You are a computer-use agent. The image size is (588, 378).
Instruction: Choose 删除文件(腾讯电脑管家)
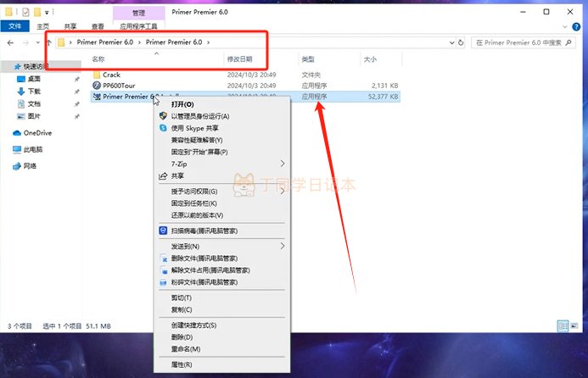(222, 258)
